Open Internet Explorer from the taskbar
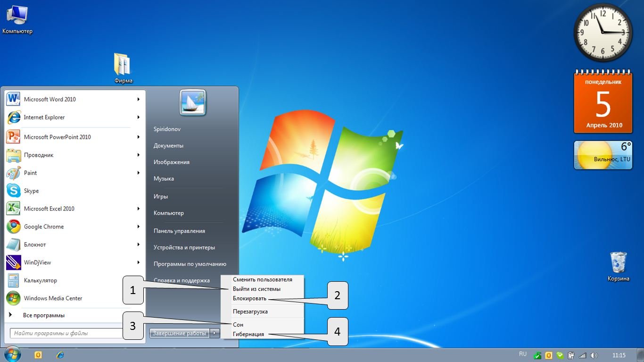Screen dimensions: 644x362 pyautogui.click(x=60, y=355)
